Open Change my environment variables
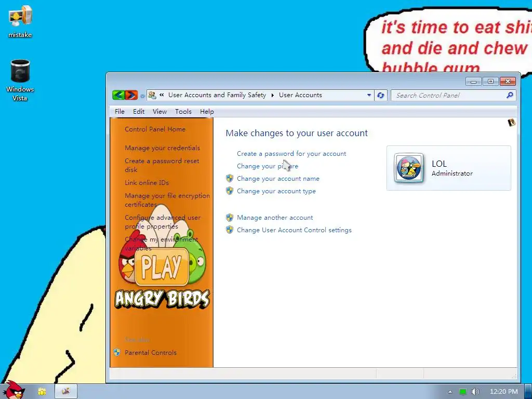Screen dimensions: 532x399 point(161,244)
